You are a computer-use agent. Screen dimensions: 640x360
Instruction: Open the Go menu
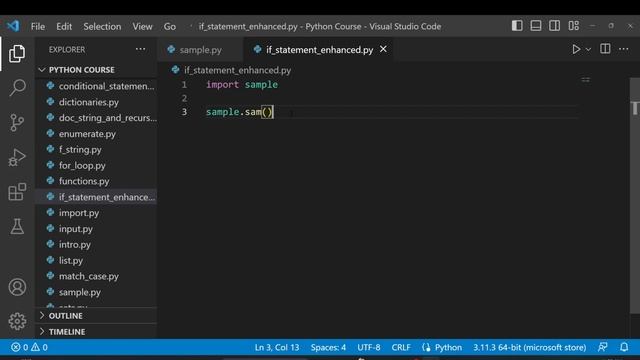click(170, 27)
